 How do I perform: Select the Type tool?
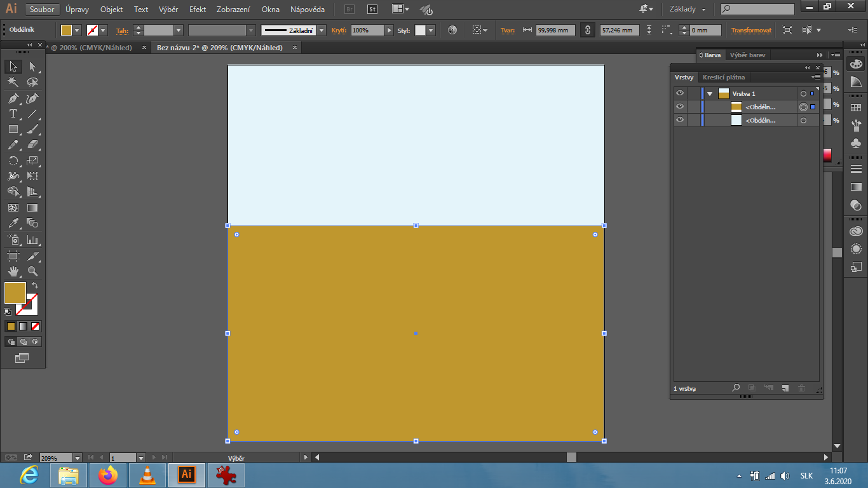coord(13,114)
